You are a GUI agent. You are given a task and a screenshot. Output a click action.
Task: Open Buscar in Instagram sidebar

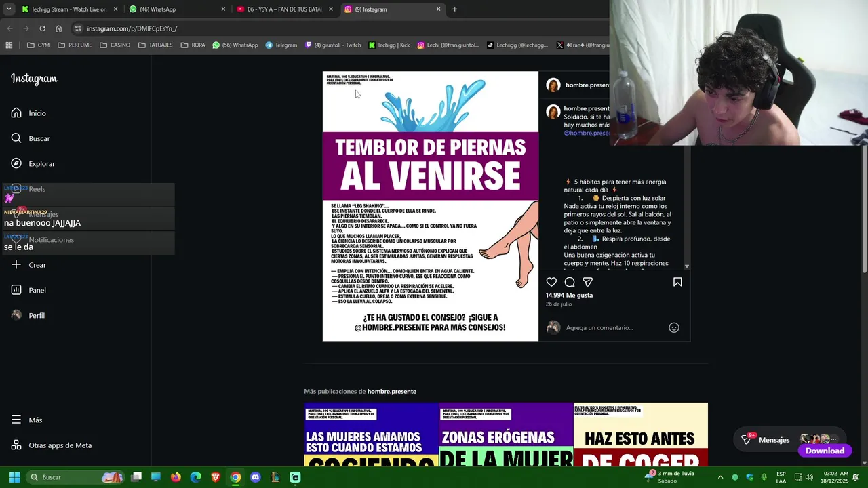(x=31, y=138)
